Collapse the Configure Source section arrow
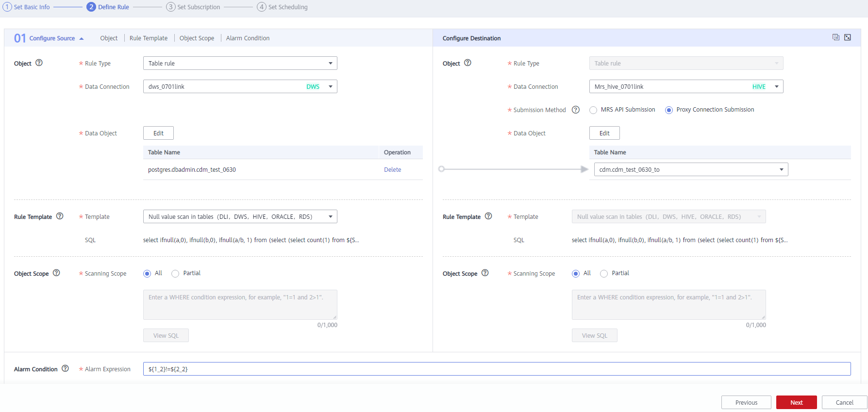 tap(82, 38)
